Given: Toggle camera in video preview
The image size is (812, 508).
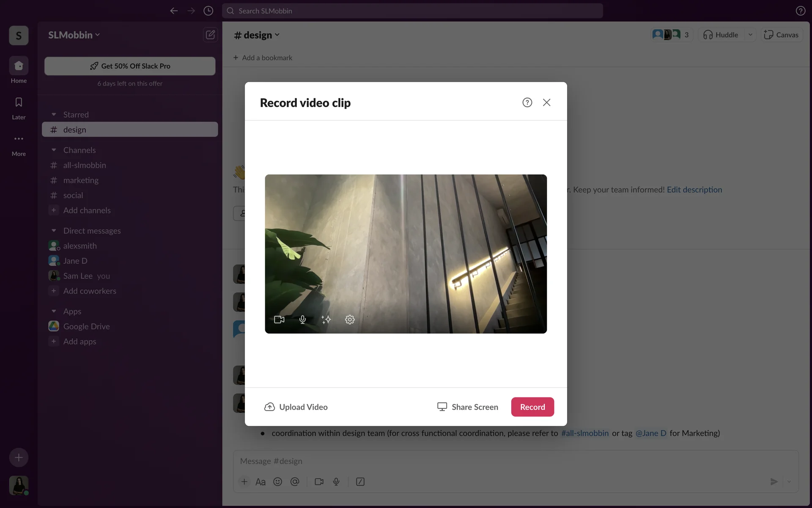Looking at the screenshot, I should 279,320.
